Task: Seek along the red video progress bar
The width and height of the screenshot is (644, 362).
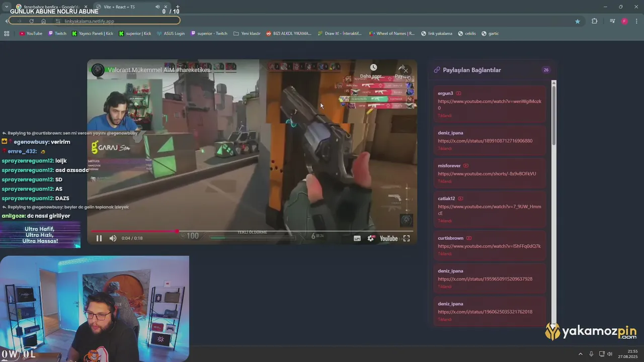Action: coord(252,231)
